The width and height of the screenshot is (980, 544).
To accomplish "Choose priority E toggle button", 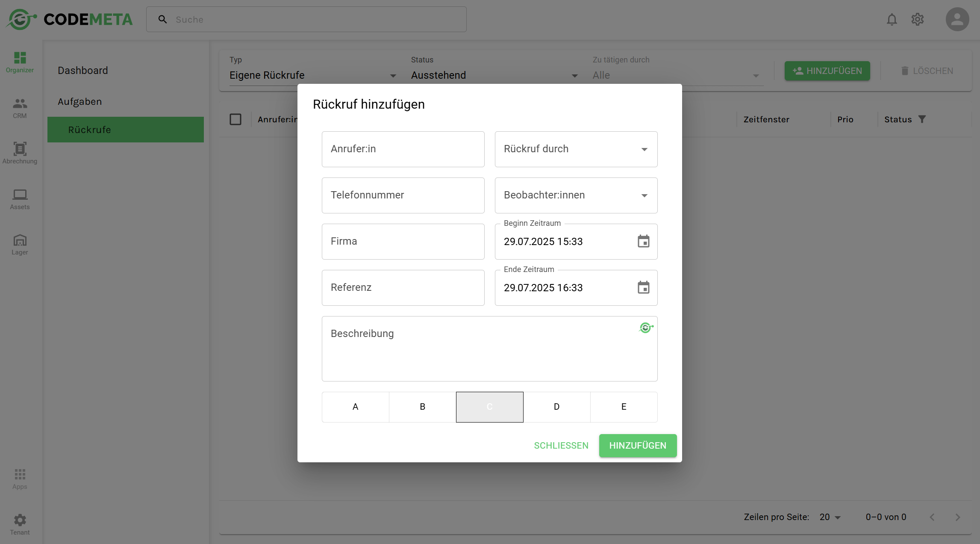I will pos(624,407).
